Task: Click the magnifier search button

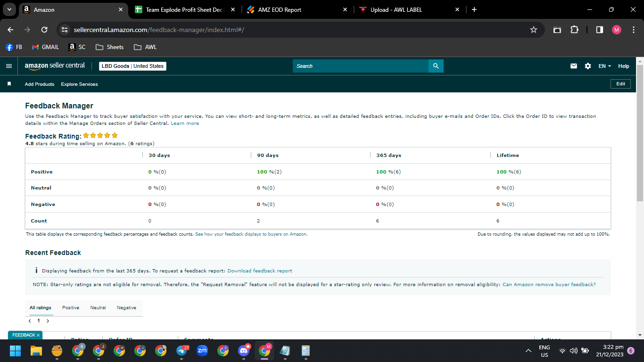Action: point(436,66)
